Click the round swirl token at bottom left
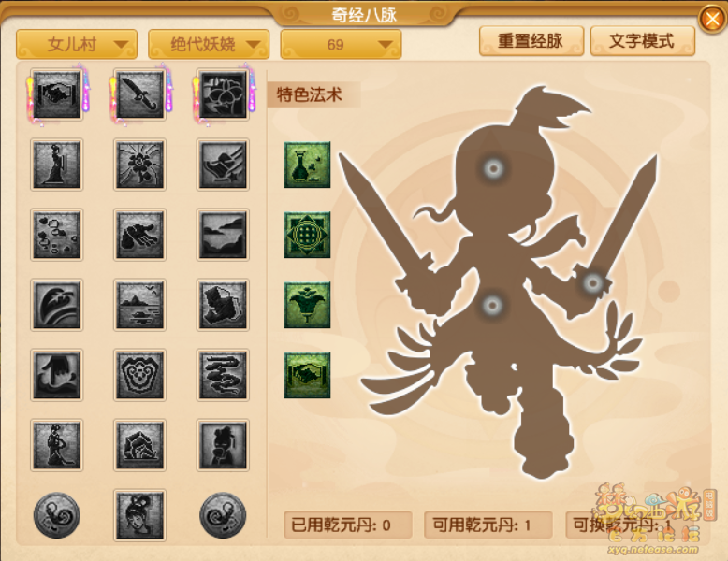This screenshot has width=728, height=561. click(x=57, y=515)
